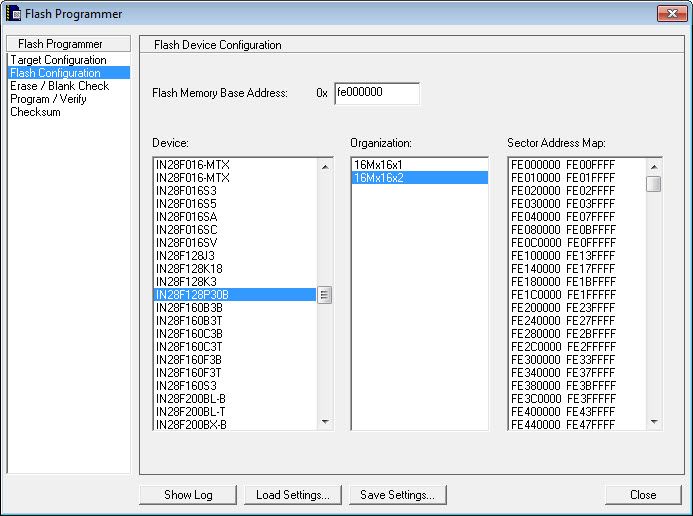Click sector row FE100000 FE13FFFF
This screenshot has width=693, height=516.
tap(577, 256)
